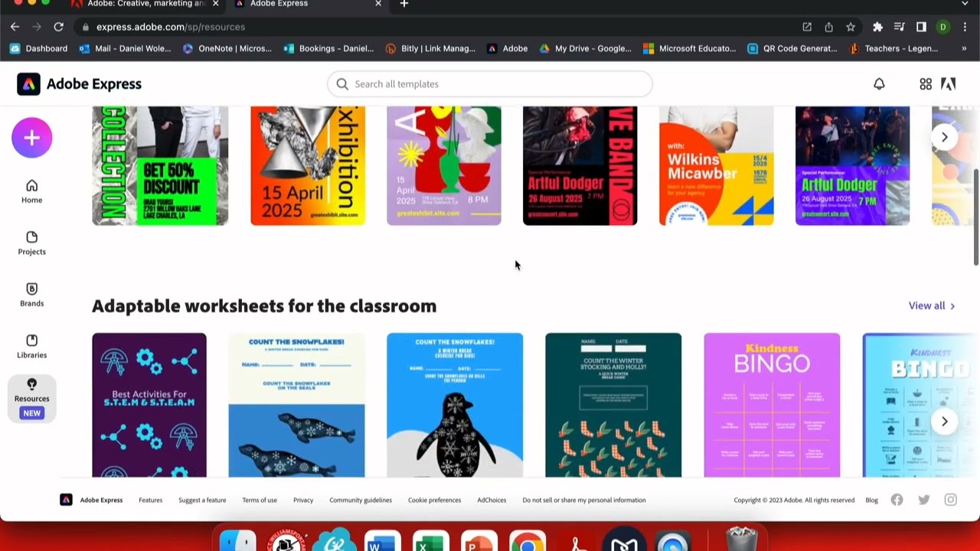
Task: Open the Chrome three-dot menu
Action: tap(965, 27)
